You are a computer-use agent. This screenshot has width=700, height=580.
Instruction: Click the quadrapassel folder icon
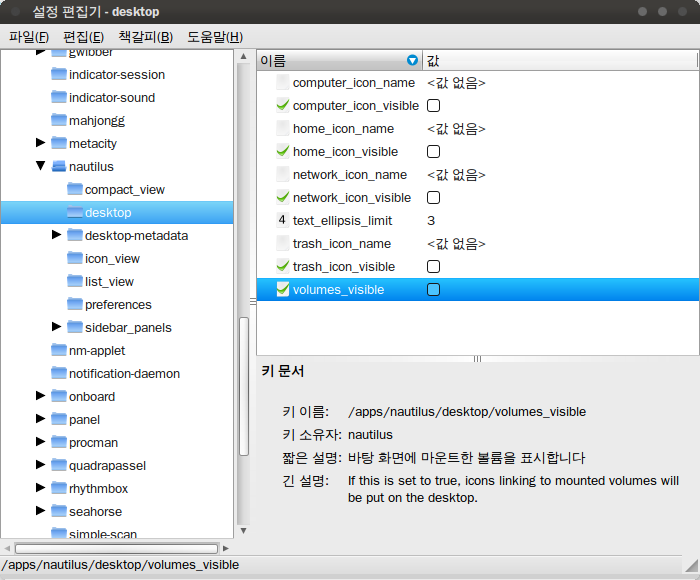pos(59,465)
